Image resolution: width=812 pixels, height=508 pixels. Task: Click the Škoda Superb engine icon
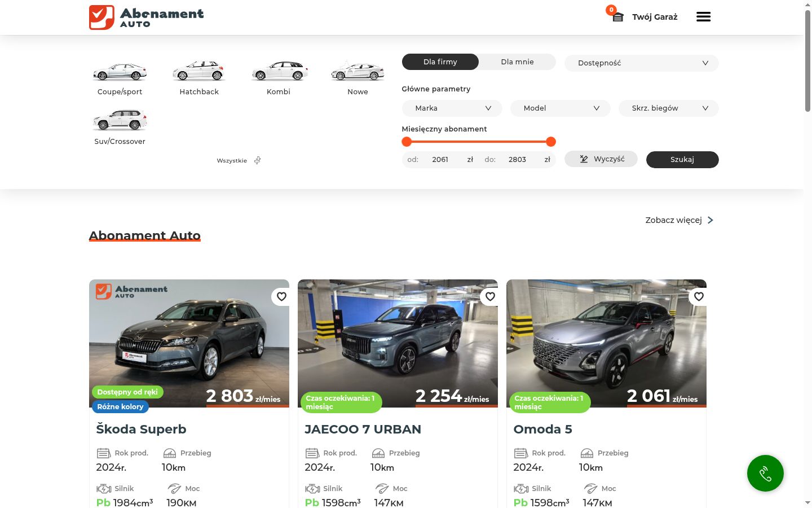tap(104, 489)
